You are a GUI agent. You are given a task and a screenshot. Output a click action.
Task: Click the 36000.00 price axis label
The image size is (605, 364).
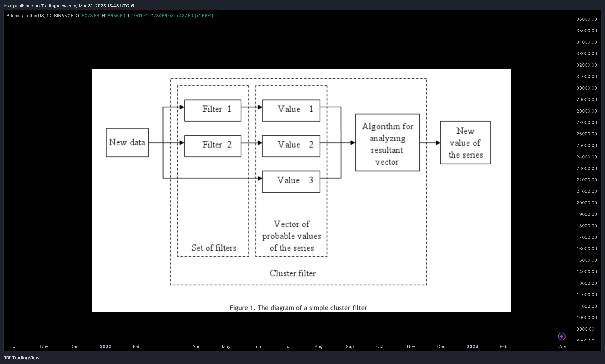tap(587, 19)
